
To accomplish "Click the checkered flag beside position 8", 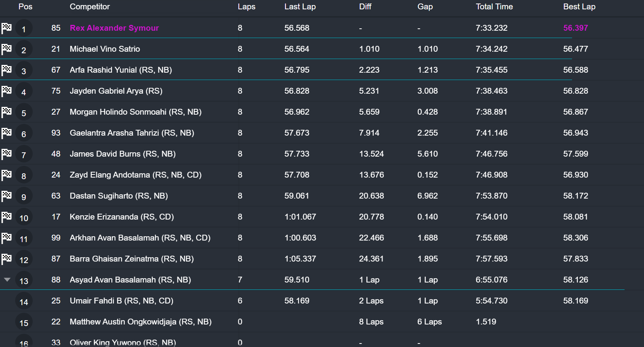I will pos(7,175).
